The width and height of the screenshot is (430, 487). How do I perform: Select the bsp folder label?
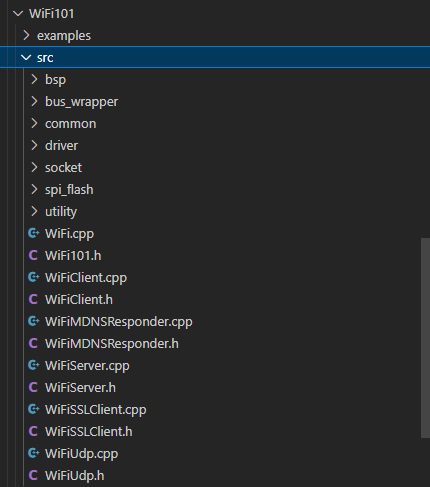pyautogui.click(x=55, y=80)
